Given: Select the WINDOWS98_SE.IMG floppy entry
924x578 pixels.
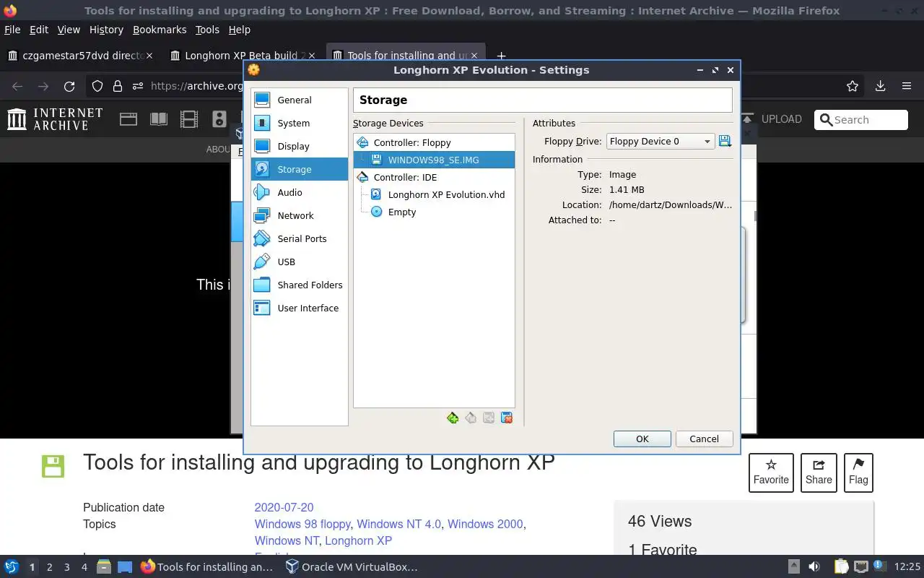Looking at the screenshot, I should pyautogui.click(x=434, y=160).
